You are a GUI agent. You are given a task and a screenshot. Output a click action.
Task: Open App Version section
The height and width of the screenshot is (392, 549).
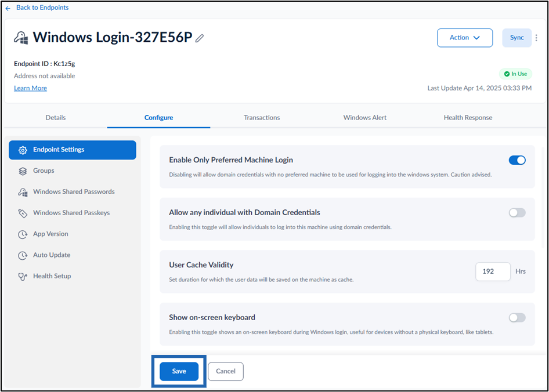pos(73,234)
